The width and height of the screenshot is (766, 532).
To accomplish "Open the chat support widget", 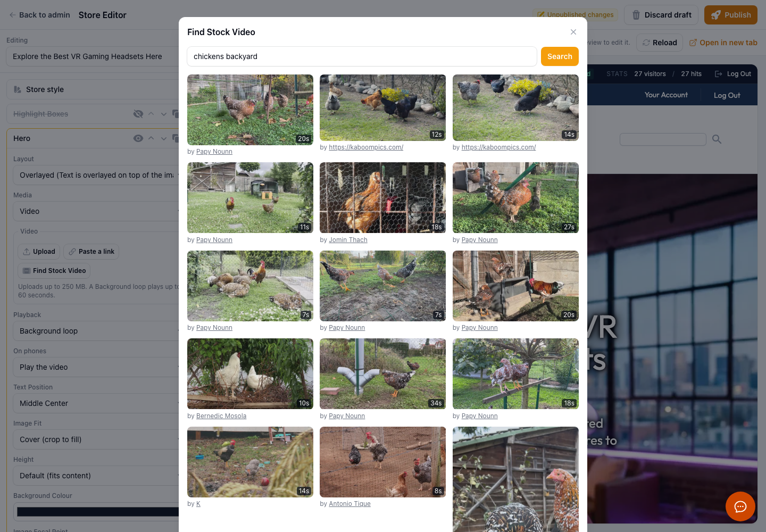I will pos(740,506).
